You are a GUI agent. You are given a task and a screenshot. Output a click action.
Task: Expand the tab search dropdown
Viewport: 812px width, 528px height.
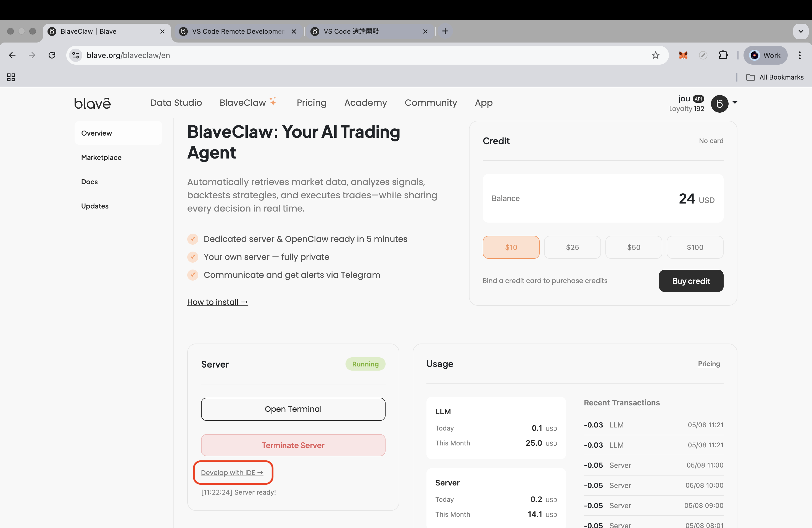(x=800, y=31)
